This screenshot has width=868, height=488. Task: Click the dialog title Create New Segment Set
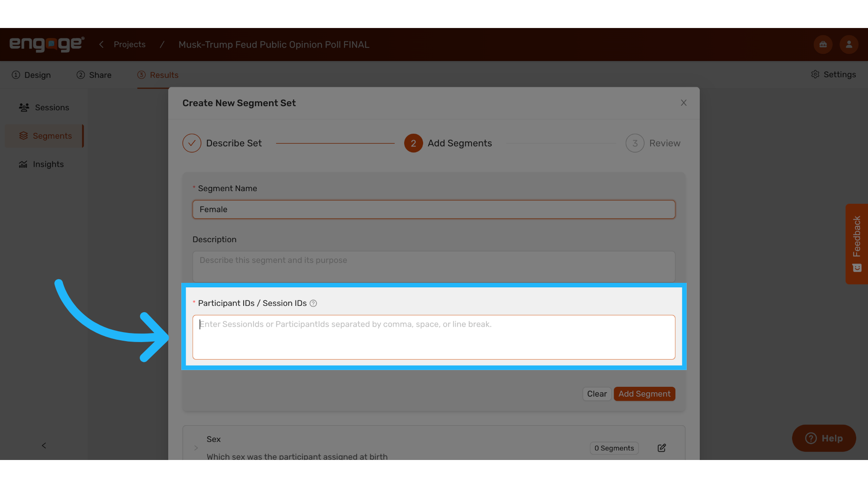coord(239,103)
